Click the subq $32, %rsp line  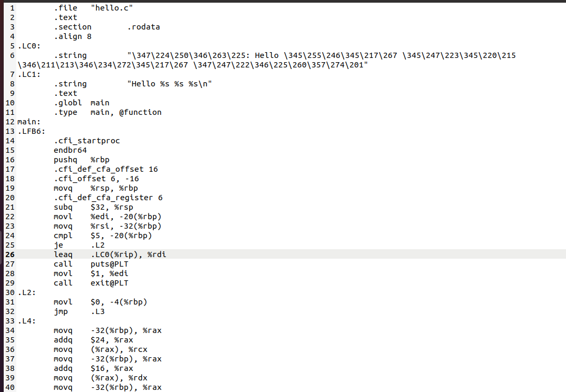tap(93, 207)
